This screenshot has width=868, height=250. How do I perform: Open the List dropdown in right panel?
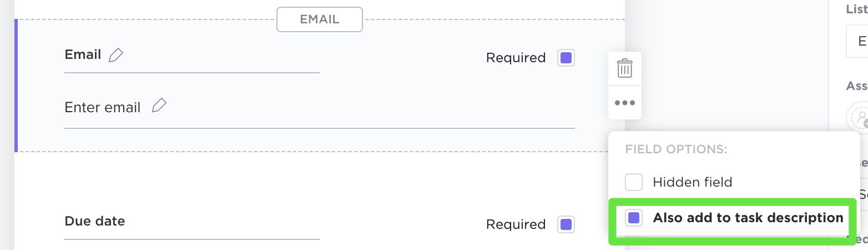pyautogui.click(x=858, y=42)
